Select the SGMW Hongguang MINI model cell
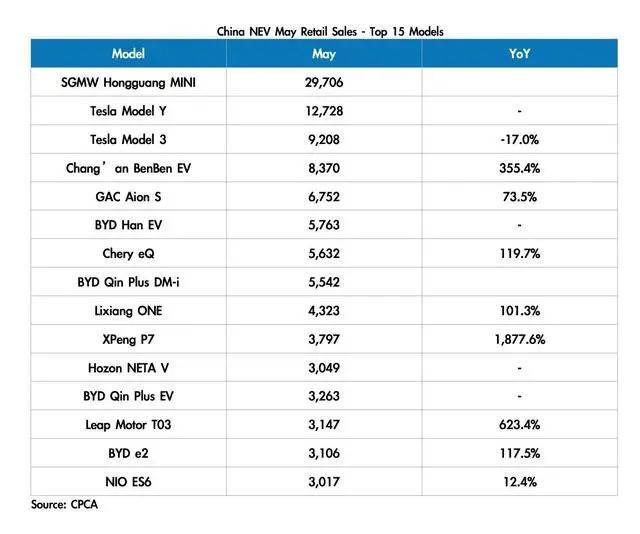Screen dimensions: 640x534 (x=128, y=82)
